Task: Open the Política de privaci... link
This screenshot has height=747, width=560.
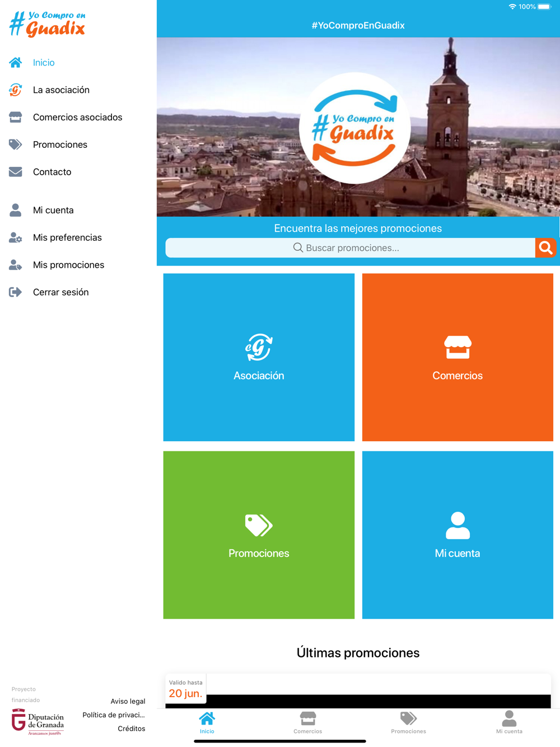Action: pyautogui.click(x=114, y=715)
